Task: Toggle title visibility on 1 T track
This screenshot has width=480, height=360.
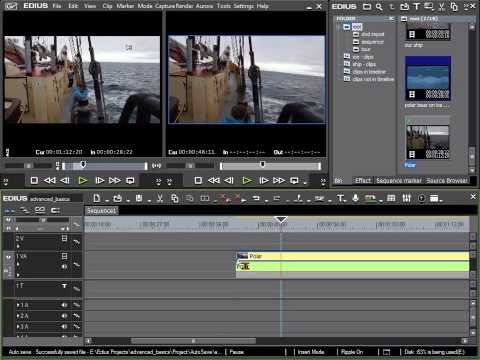Action: pos(64,286)
